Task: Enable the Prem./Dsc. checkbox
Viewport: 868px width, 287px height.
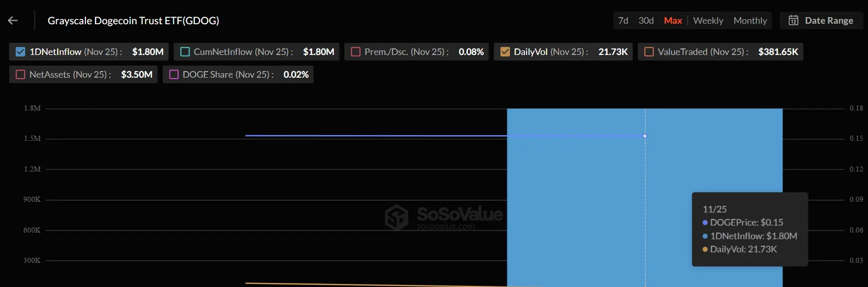Action: tap(355, 52)
